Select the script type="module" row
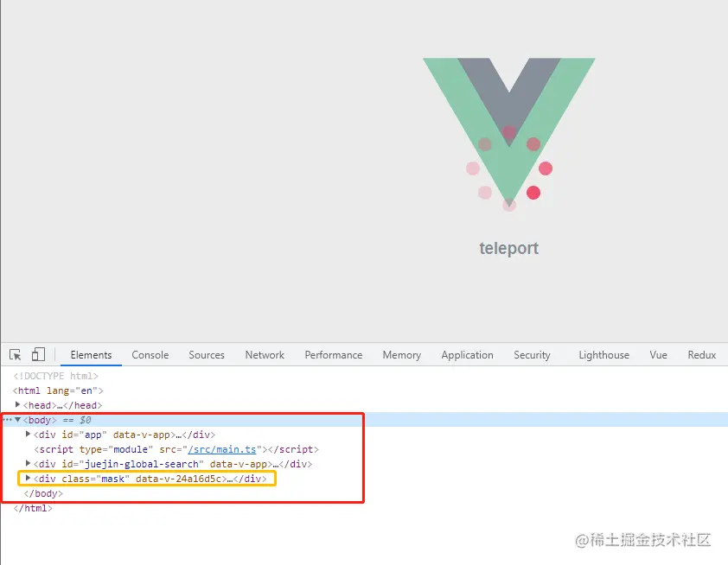 [176, 449]
